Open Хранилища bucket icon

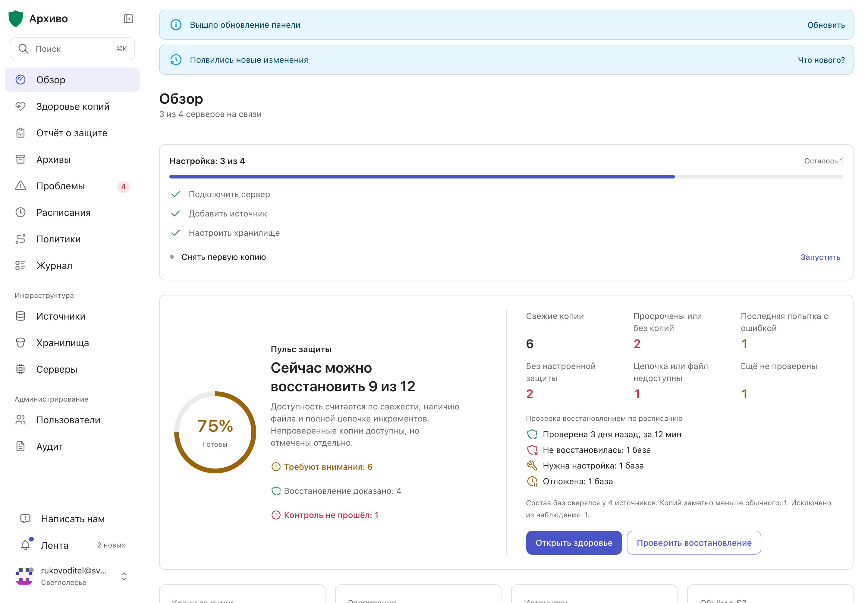tap(20, 342)
